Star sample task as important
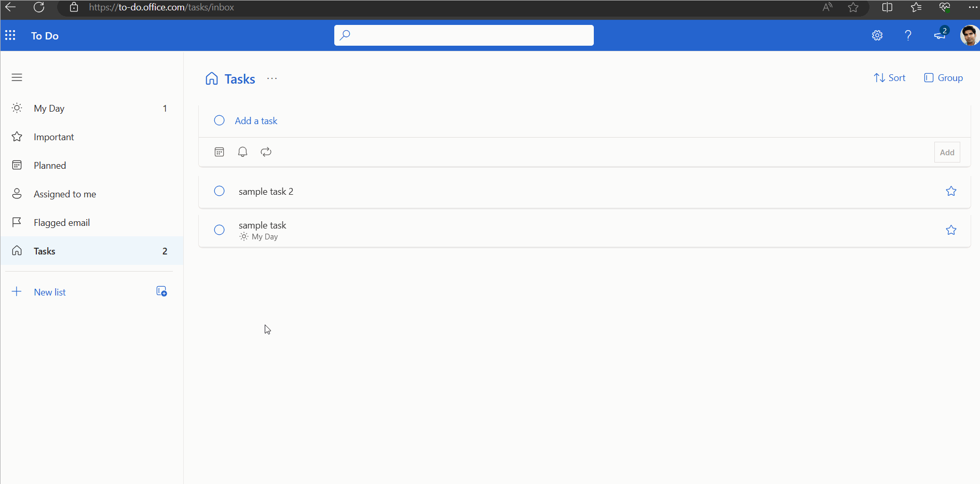 (951, 230)
